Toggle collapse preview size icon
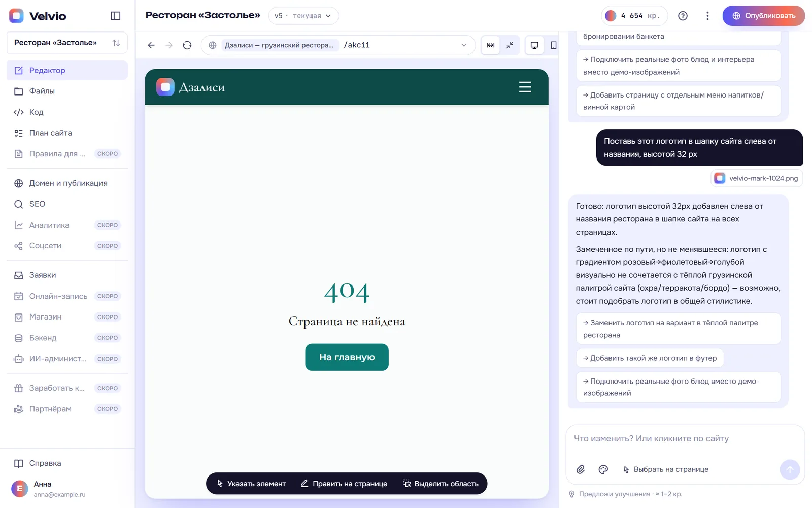Image resolution: width=812 pixels, height=508 pixels. pos(510,45)
